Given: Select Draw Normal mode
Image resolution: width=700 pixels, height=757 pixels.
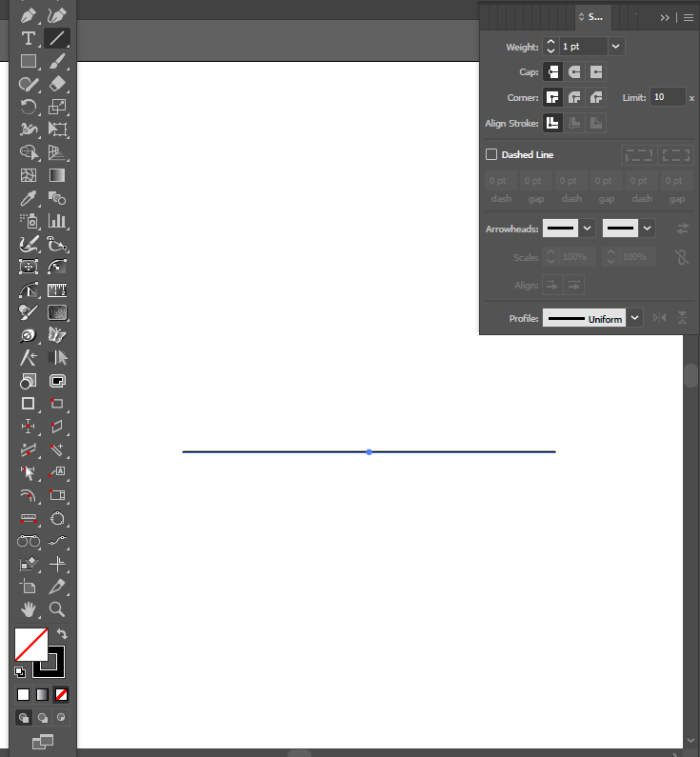Looking at the screenshot, I should [24, 718].
